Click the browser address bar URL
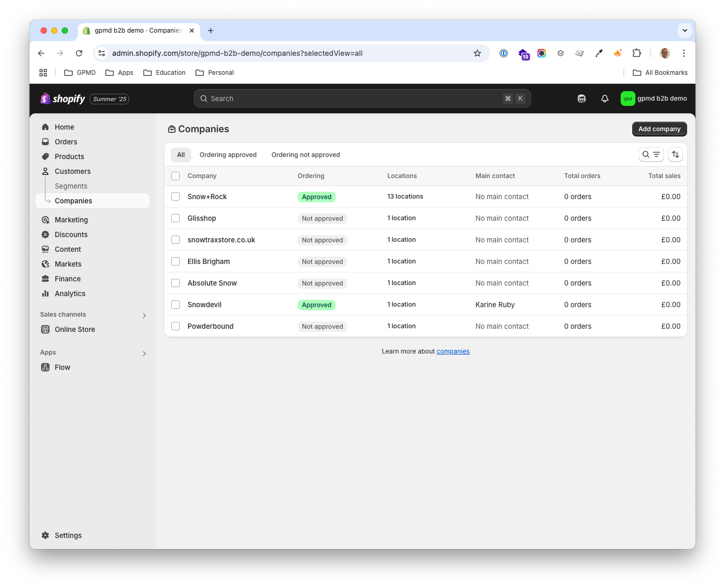Viewport: 725px width, 588px height. pos(237,53)
